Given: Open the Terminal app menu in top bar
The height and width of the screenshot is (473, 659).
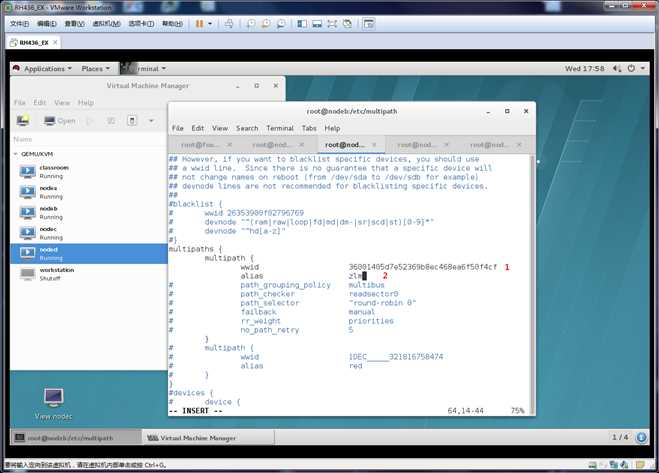Looking at the screenshot, I should pyautogui.click(x=144, y=69).
